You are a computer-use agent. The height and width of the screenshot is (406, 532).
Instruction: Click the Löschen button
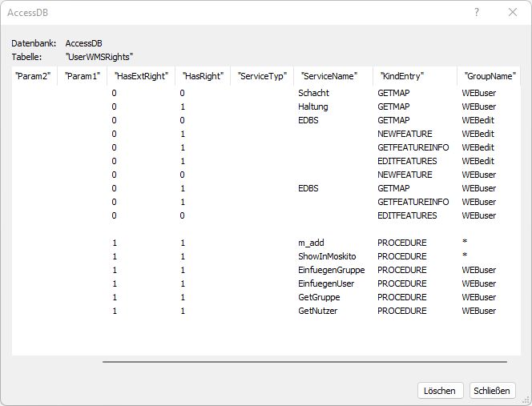pos(440,391)
